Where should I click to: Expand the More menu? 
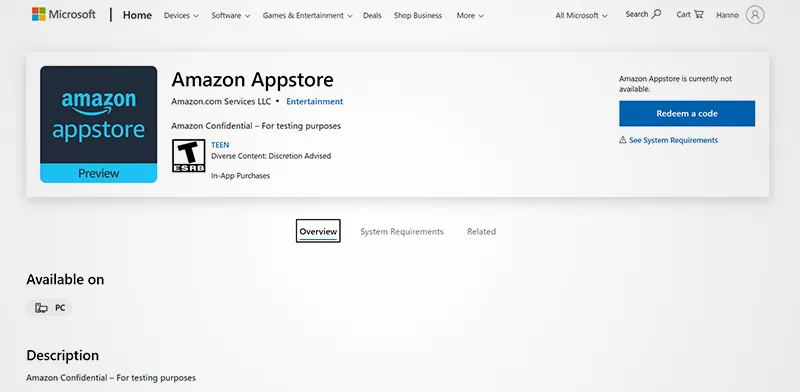[470, 15]
